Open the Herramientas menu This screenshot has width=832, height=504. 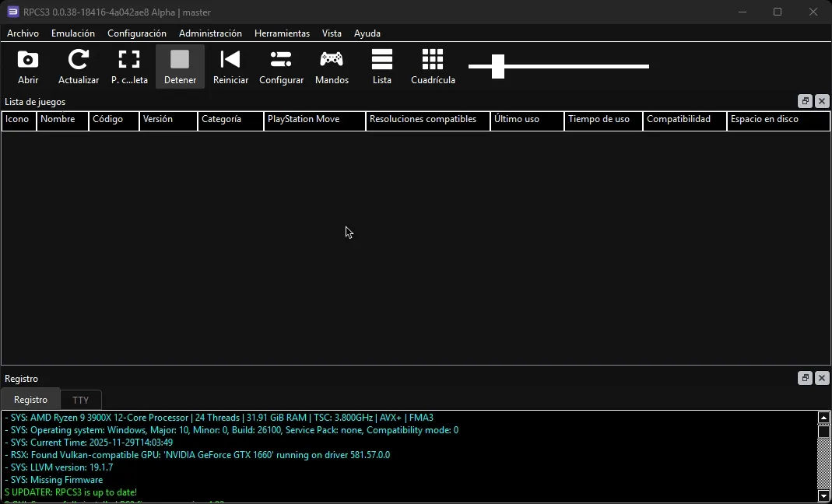coord(282,33)
